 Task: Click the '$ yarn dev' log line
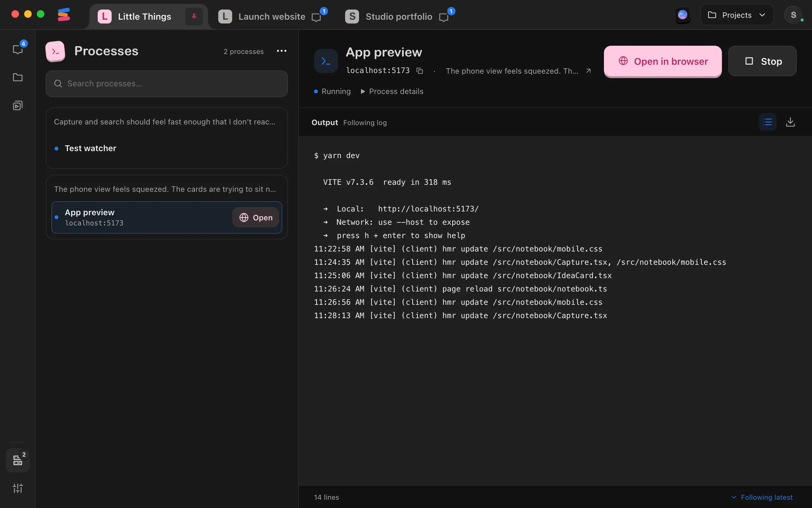[337, 156]
